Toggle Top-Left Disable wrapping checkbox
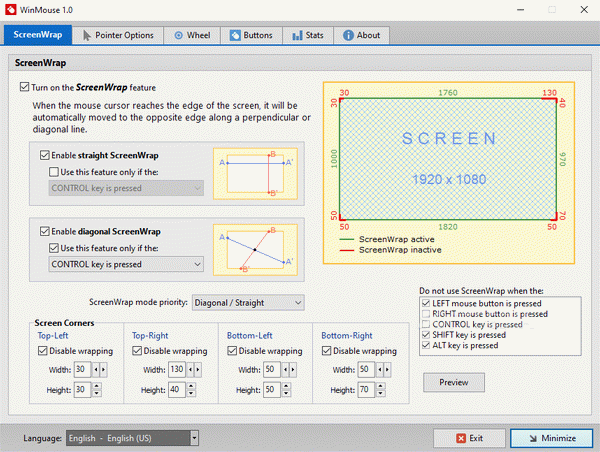This screenshot has height=452, width=600. point(42,351)
